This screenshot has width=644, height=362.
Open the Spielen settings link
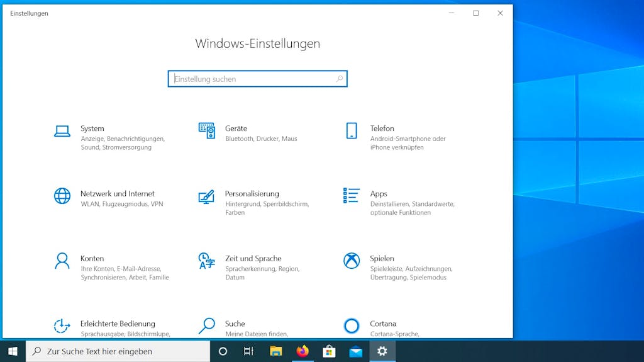[x=382, y=258]
